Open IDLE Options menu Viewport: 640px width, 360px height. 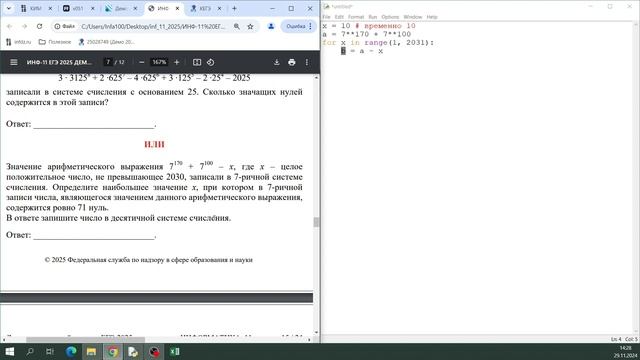click(390, 17)
